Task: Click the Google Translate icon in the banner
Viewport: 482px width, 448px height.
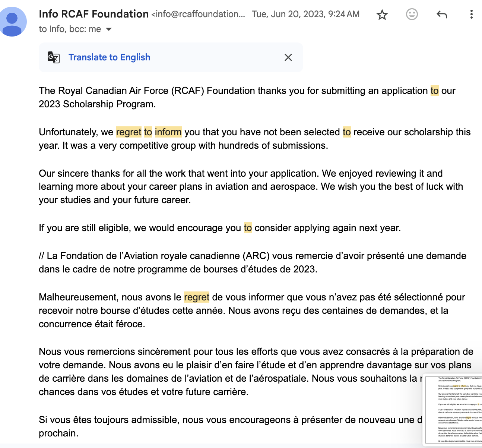Action: pos(54,57)
